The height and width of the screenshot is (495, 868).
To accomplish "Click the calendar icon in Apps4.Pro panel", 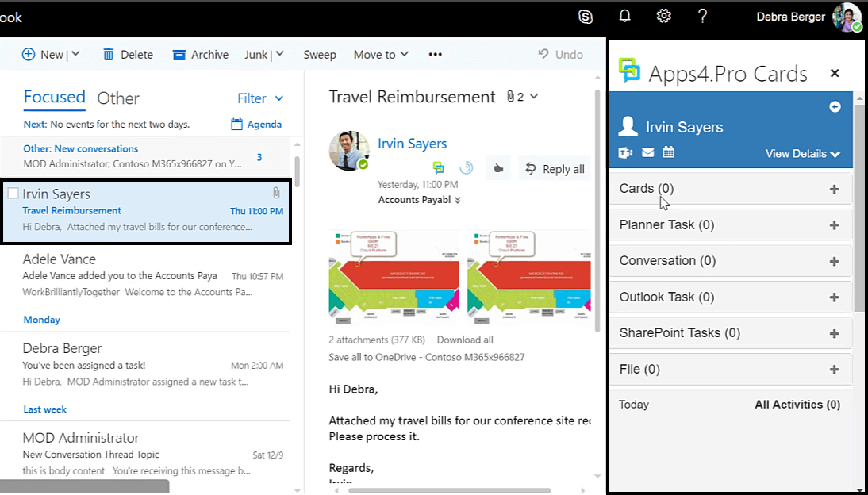I will (669, 152).
